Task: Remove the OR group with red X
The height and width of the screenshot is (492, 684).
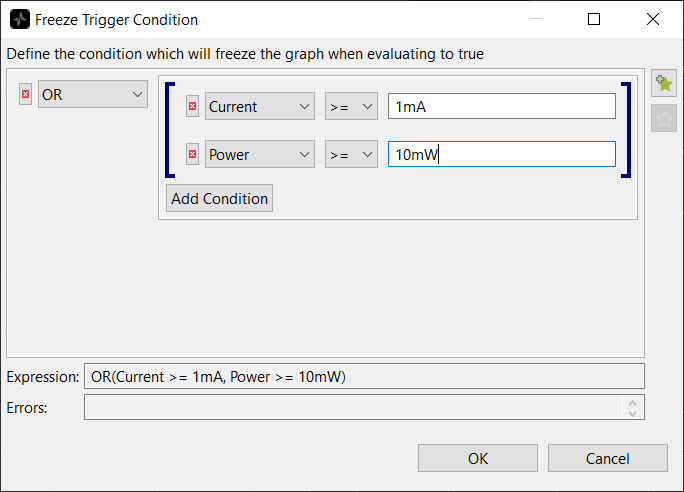Action: pos(26,95)
